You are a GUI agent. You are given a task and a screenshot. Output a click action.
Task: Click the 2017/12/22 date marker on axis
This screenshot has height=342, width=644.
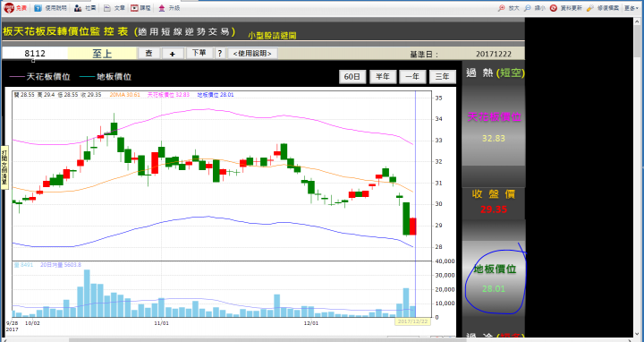click(x=412, y=321)
